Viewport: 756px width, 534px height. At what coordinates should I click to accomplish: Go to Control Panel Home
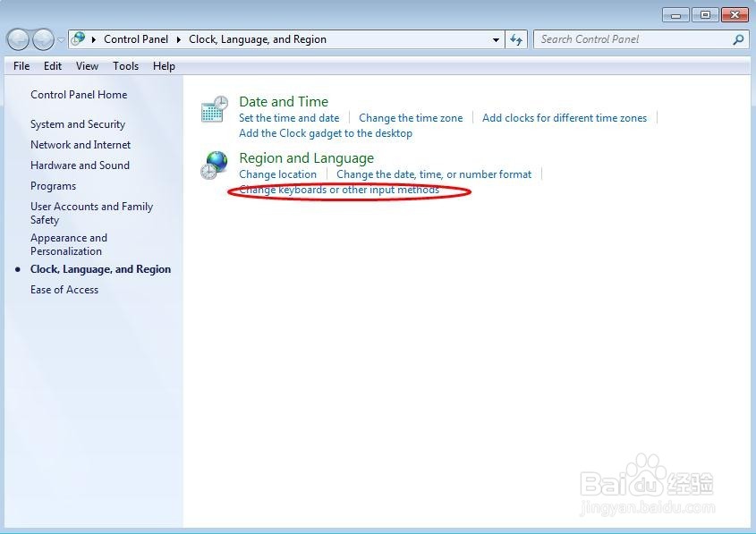point(79,95)
